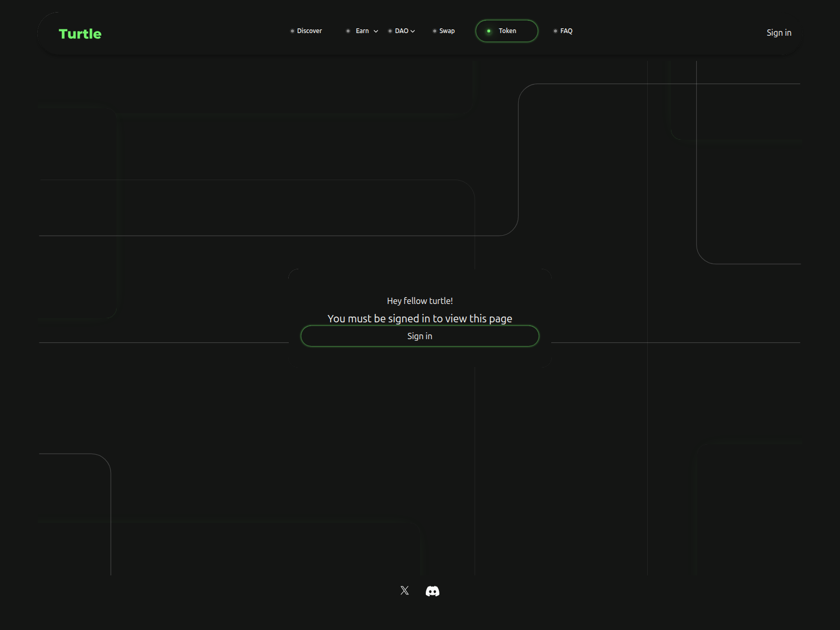840x630 pixels.
Task: Select the Token navigation pill
Action: [506, 31]
